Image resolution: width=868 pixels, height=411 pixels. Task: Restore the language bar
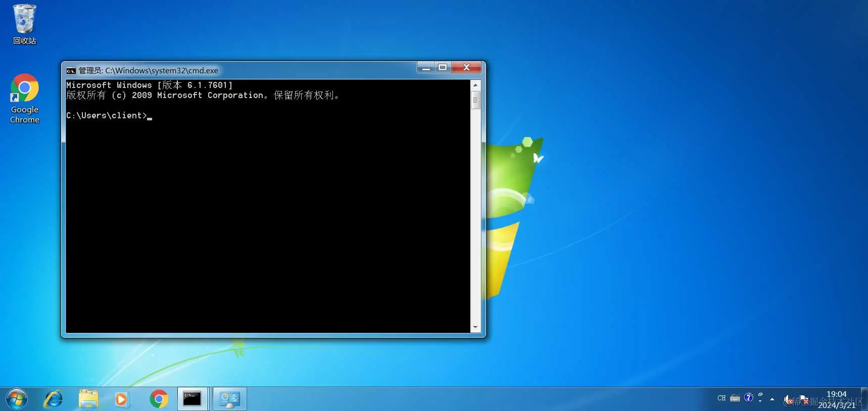point(760,394)
